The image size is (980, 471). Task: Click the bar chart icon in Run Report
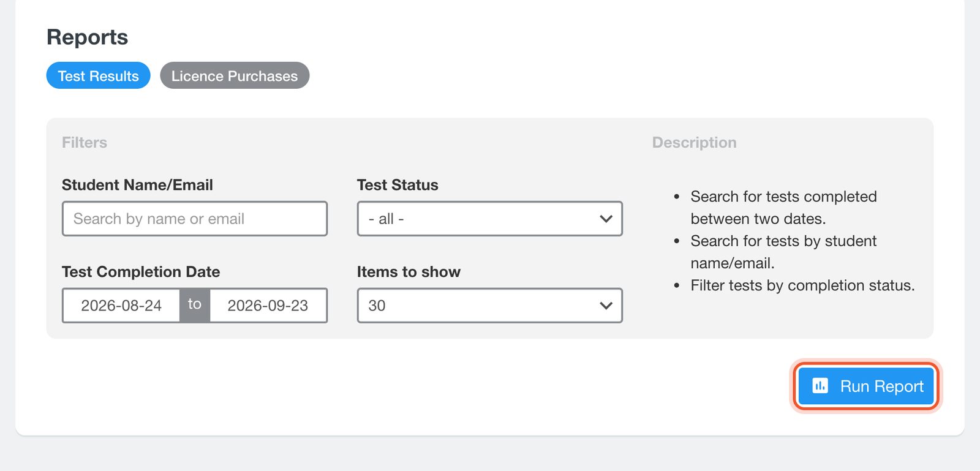click(x=820, y=386)
